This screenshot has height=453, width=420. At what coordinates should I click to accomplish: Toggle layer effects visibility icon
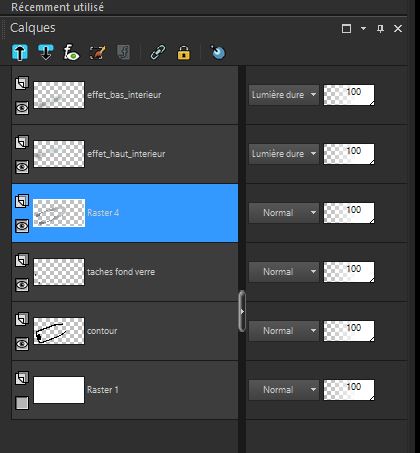(71, 52)
